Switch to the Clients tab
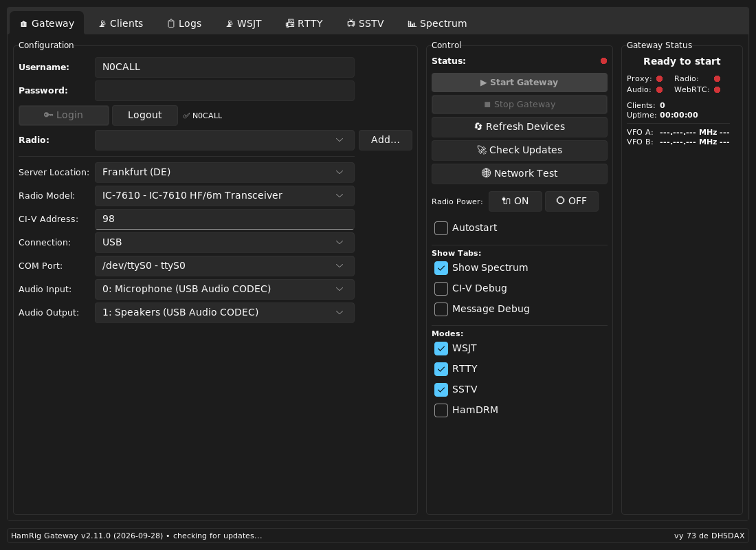The height and width of the screenshot is (550, 756). pos(120,23)
